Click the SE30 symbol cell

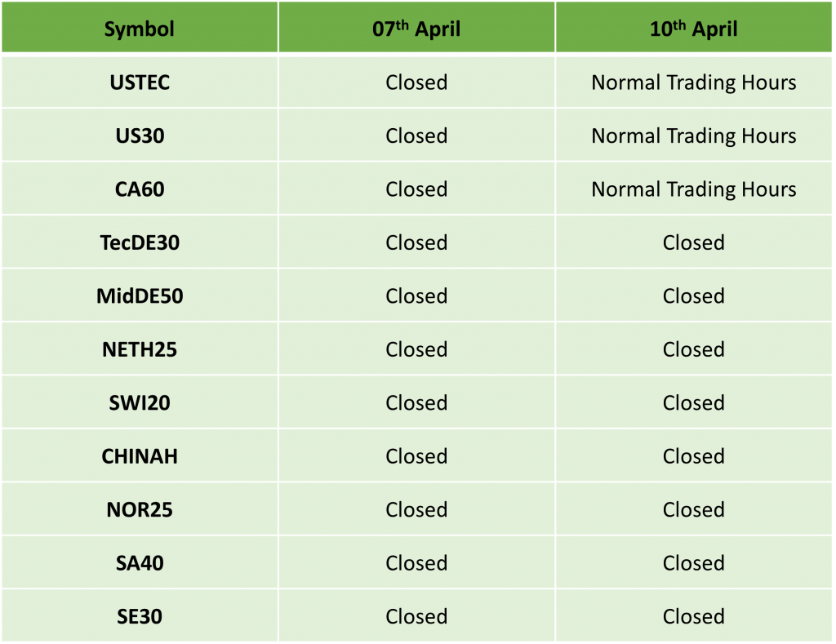coord(139,615)
